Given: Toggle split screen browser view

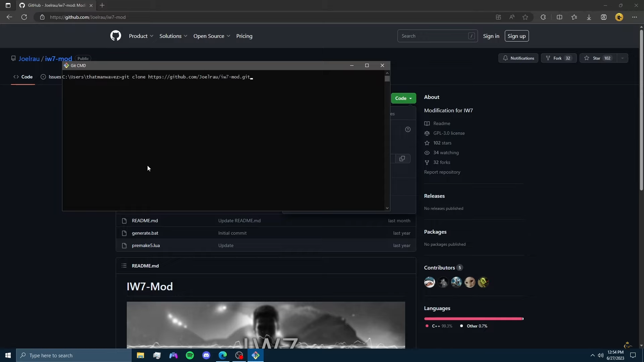Looking at the screenshot, I should [x=559, y=17].
